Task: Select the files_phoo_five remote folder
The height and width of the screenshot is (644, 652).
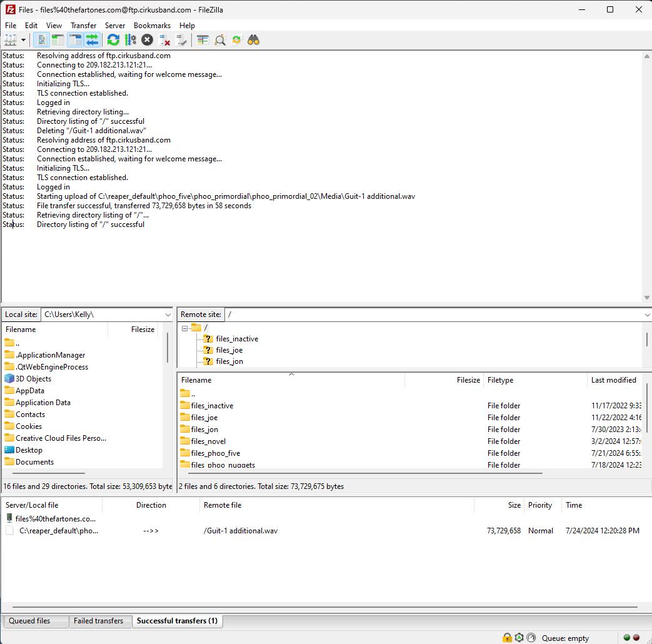Action: click(215, 453)
